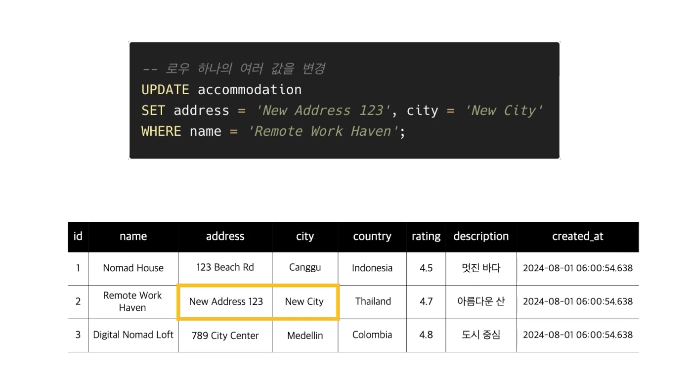Select the 'Thailand' country cell
Viewport: 685px width, 367px height.
pos(373,301)
